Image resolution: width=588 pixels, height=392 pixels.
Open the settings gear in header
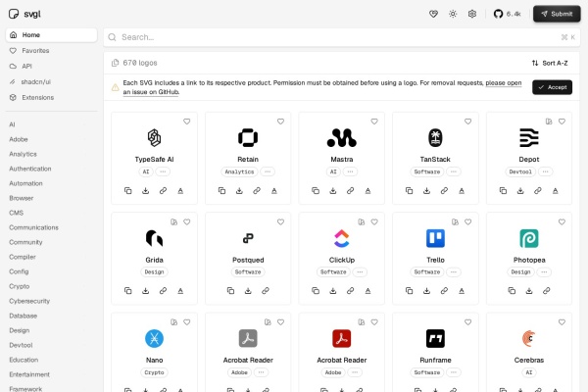[472, 14]
